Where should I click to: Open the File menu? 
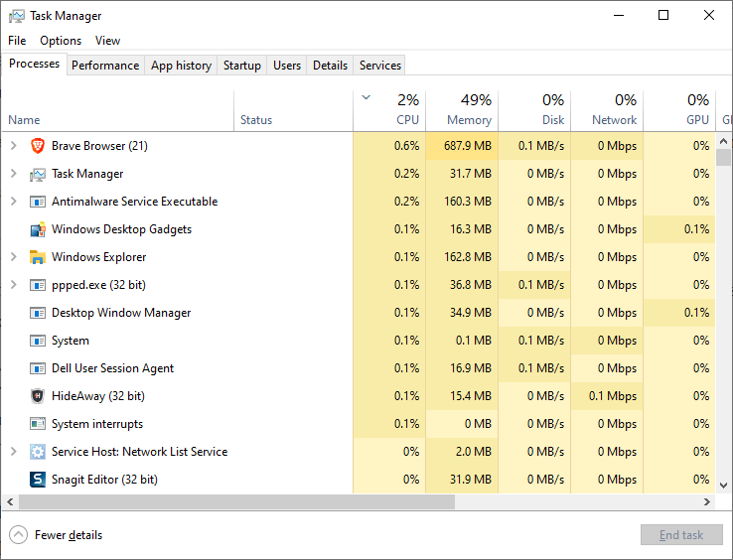pos(17,41)
